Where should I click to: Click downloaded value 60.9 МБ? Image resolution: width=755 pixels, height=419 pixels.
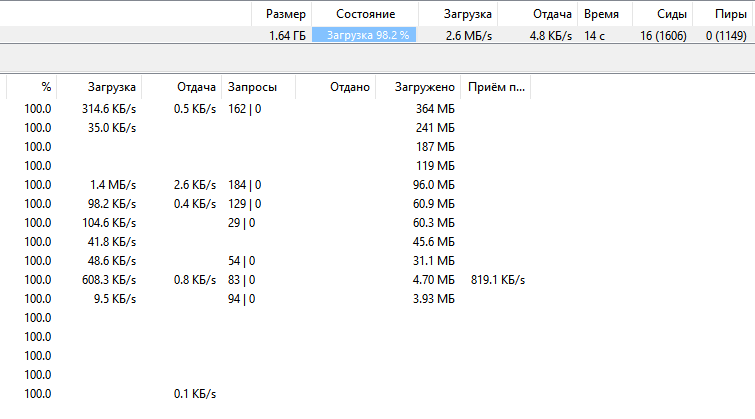[433, 204]
